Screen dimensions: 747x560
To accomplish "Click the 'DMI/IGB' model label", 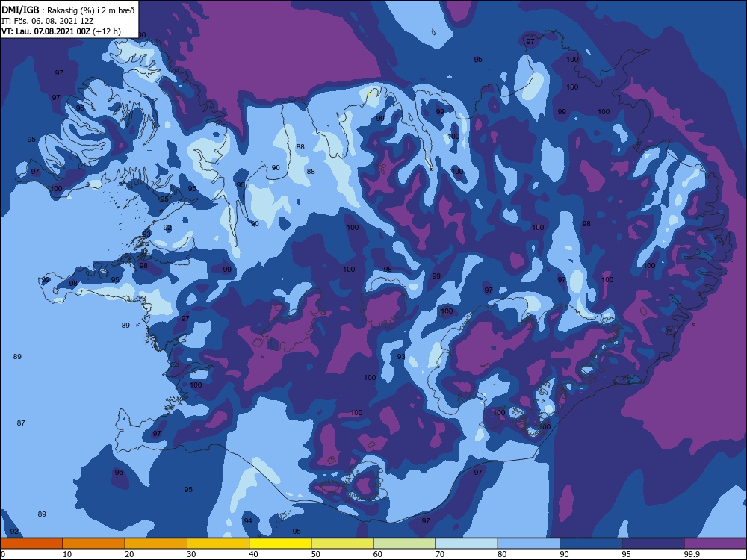I will pyautogui.click(x=20, y=10).
